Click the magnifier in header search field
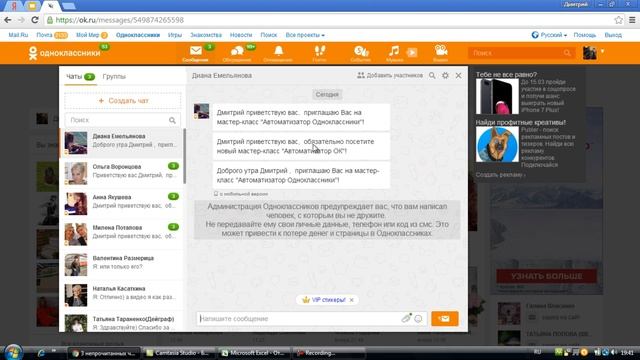Image resolution: width=640 pixels, height=360 pixels. coord(567,53)
